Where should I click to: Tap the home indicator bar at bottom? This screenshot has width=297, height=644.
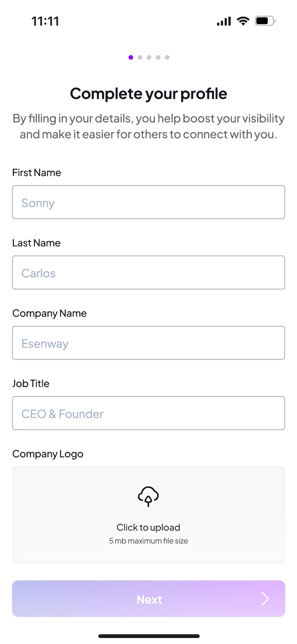pos(149,636)
